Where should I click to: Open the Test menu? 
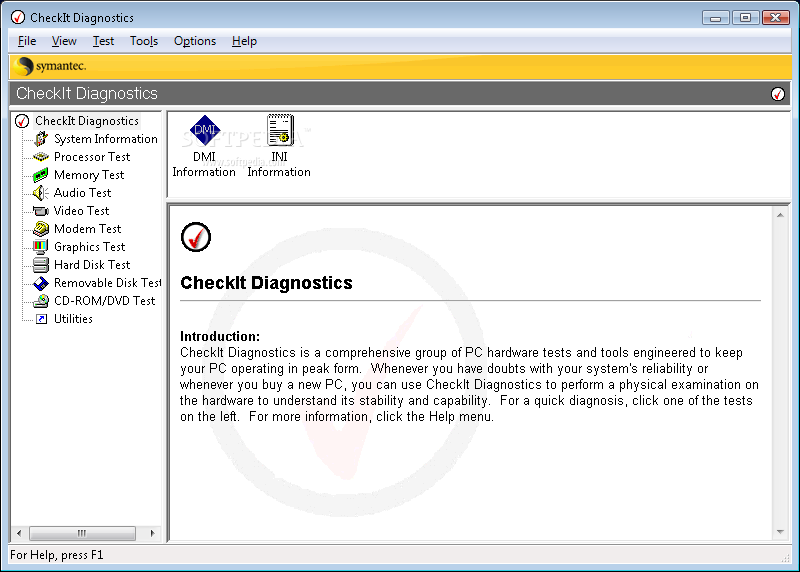103,41
